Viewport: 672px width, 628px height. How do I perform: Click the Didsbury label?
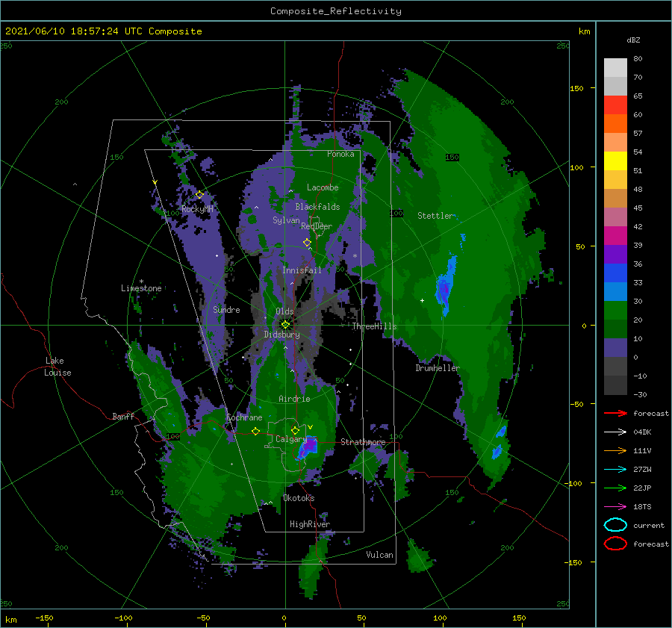(281, 335)
